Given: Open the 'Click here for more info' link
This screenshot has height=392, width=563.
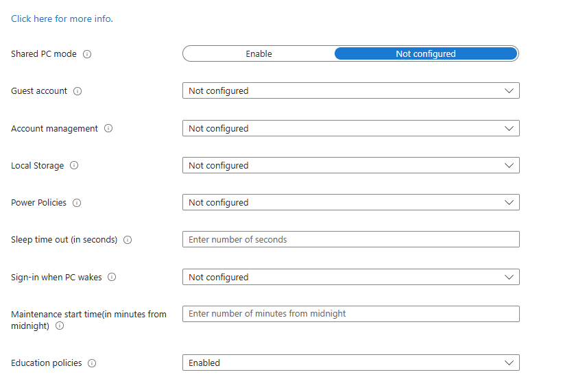Looking at the screenshot, I should 62,19.
